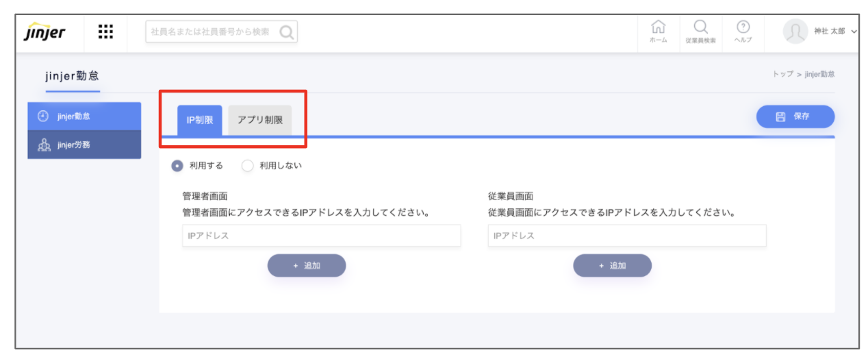The height and width of the screenshot is (359, 868).
Task: Open employee search (従業員検索) icon
Action: click(x=700, y=31)
